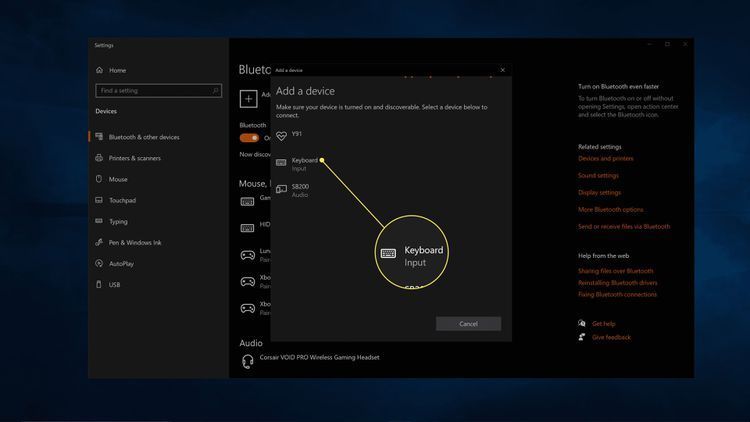Image resolution: width=750 pixels, height=422 pixels.
Task: Click the Mouse icon in sidebar
Action: click(99, 179)
